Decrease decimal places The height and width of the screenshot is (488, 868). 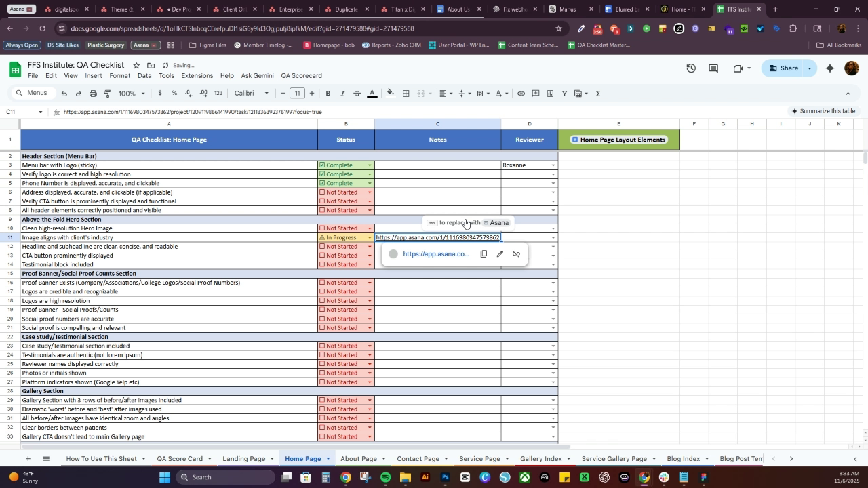click(x=189, y=94)
